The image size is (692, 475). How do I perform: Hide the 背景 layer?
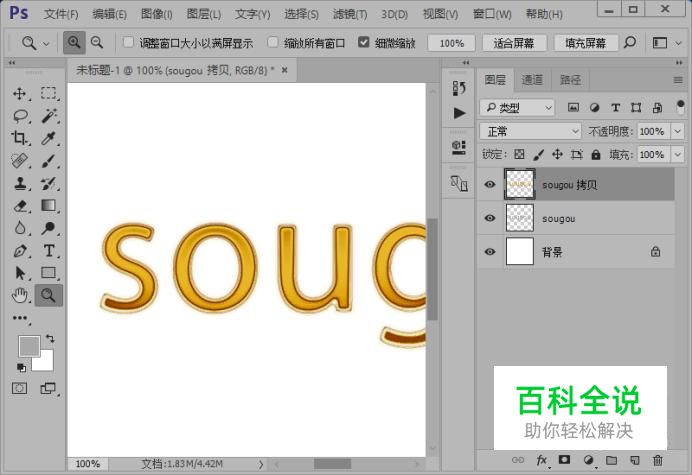pos(489,252)
